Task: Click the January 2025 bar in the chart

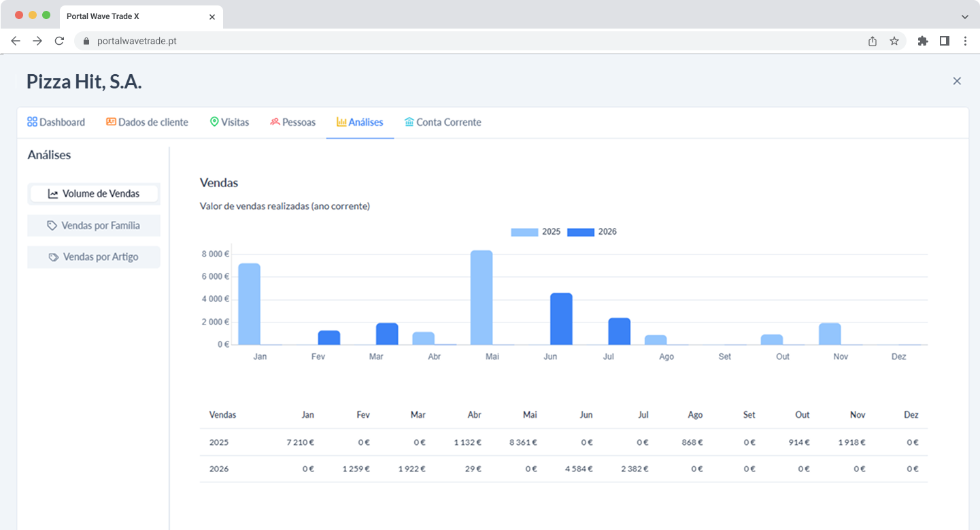Action: (249, 304)
